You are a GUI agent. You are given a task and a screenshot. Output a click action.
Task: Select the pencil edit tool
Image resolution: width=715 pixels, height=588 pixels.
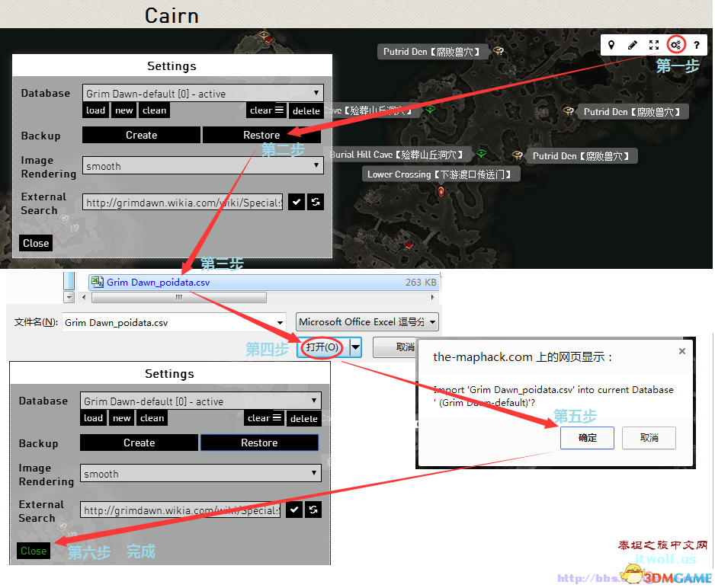[633, 46]
